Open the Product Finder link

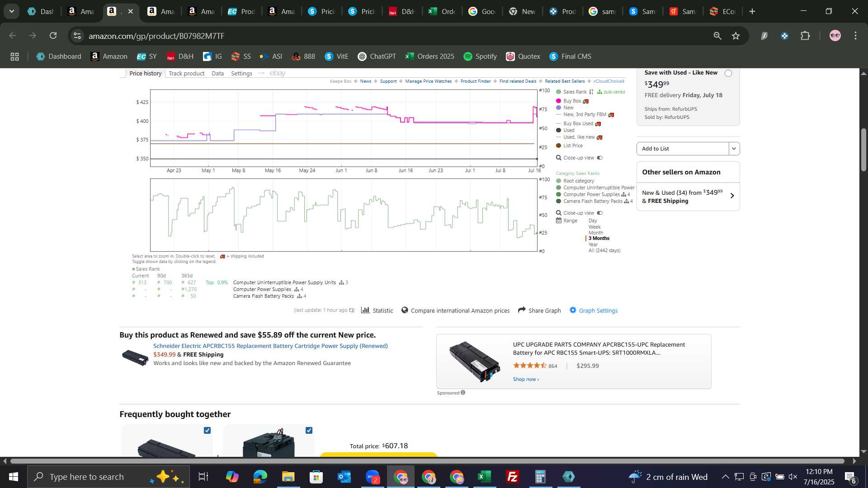476,81
